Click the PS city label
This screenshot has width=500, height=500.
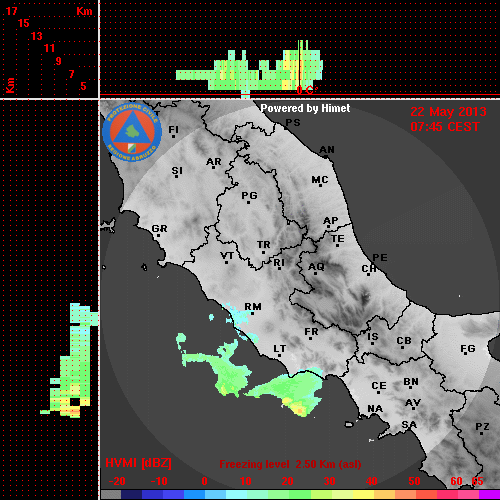point(293,123)
